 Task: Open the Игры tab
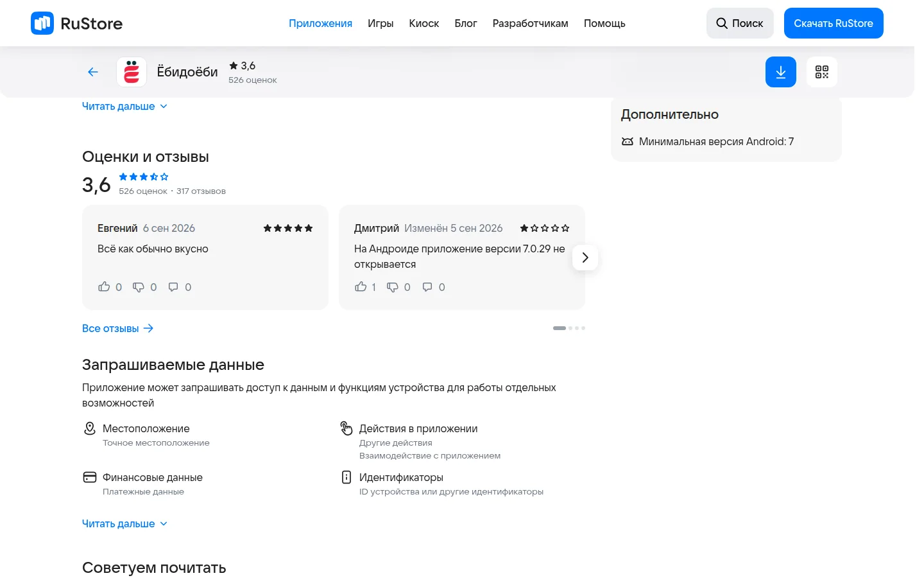tap(381, 23)
